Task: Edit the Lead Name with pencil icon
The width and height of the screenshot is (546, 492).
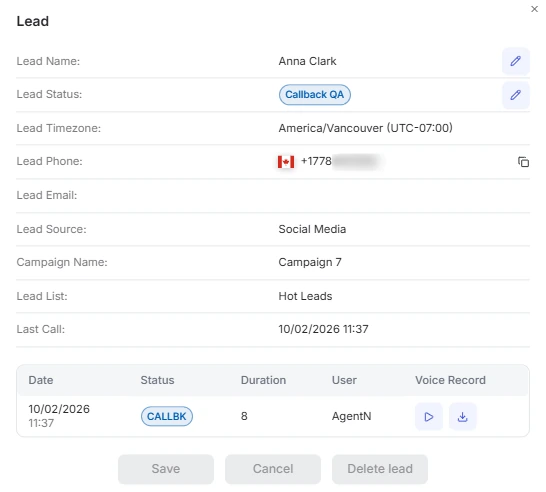Action: pyautogui.click(x=515, y=61)
